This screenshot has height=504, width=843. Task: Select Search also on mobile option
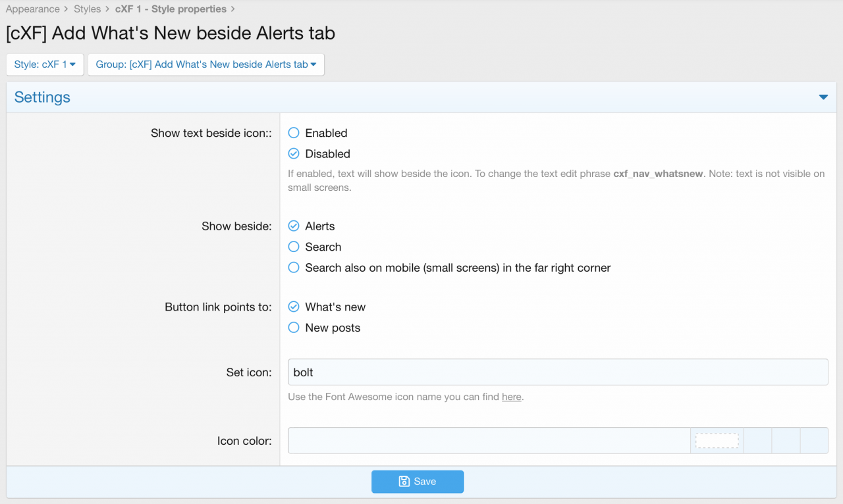click(294, 268)
